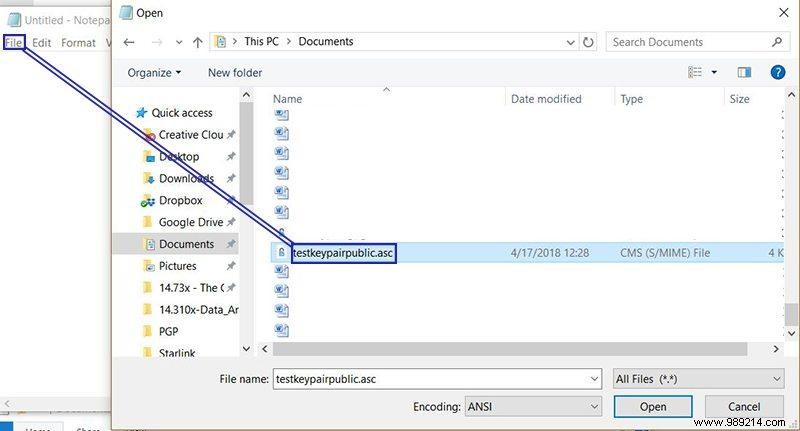Click the search magnifier icon

[x=777, y=42]
